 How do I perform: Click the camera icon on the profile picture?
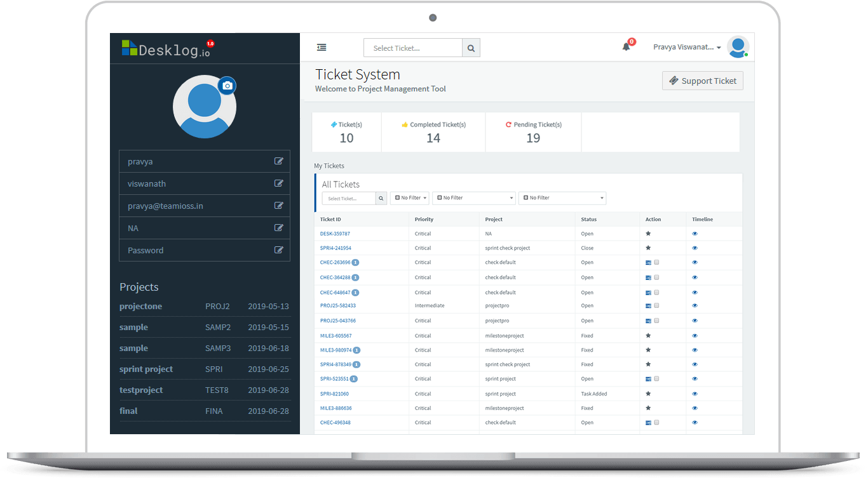[227, 85]
